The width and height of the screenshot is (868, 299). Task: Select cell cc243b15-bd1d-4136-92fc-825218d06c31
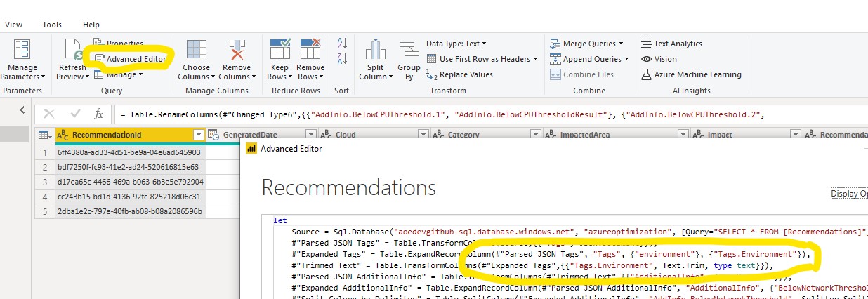coord(131,197)
